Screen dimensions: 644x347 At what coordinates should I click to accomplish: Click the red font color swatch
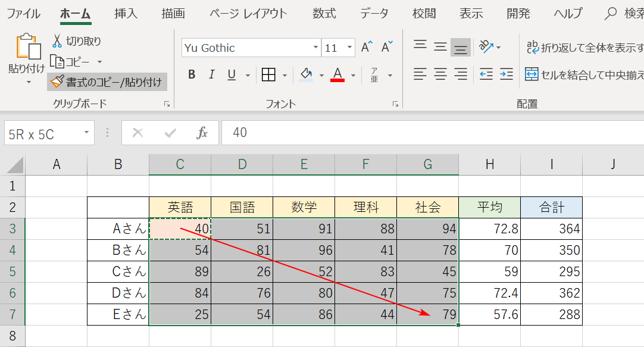[336, 79]
